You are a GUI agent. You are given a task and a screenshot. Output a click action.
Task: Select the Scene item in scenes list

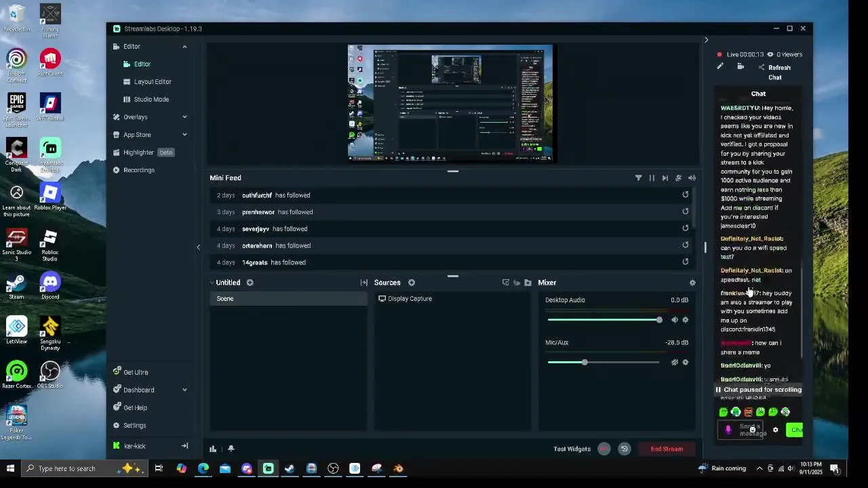(288, 299)
